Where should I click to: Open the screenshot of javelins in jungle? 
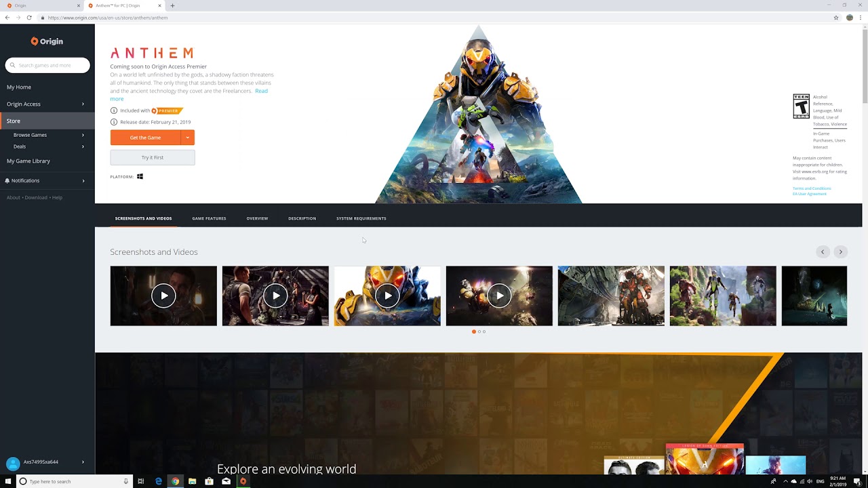click(x=723, y=296)
